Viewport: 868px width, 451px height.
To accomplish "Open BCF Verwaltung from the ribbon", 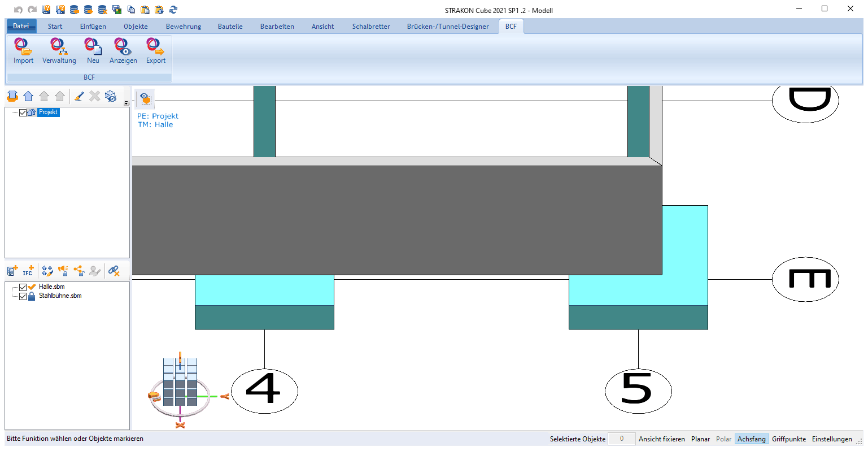I will (x=59, y=47).
